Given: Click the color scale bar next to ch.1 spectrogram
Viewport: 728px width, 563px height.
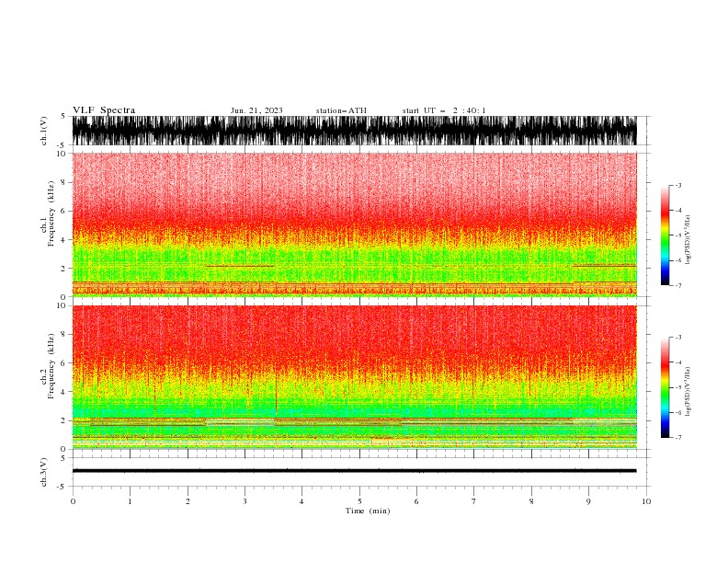Looking at the screenshot, I should (665, 236).
